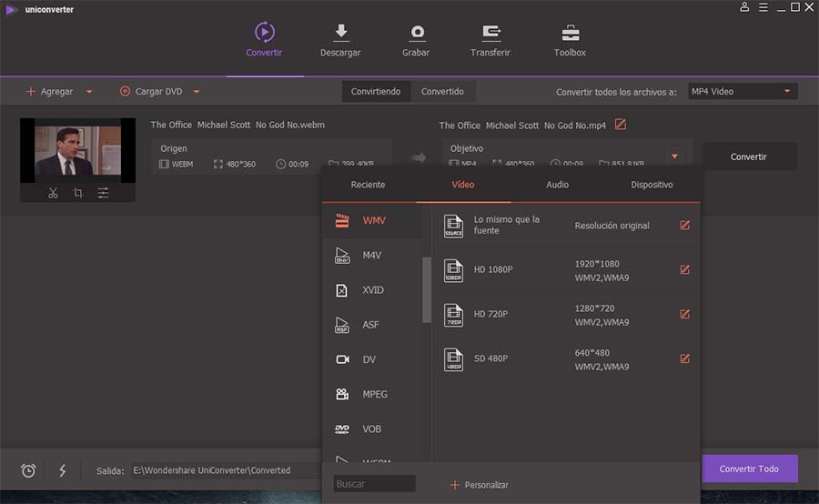
Task: Edit the HD 720P preset
Action: [684, 314]
